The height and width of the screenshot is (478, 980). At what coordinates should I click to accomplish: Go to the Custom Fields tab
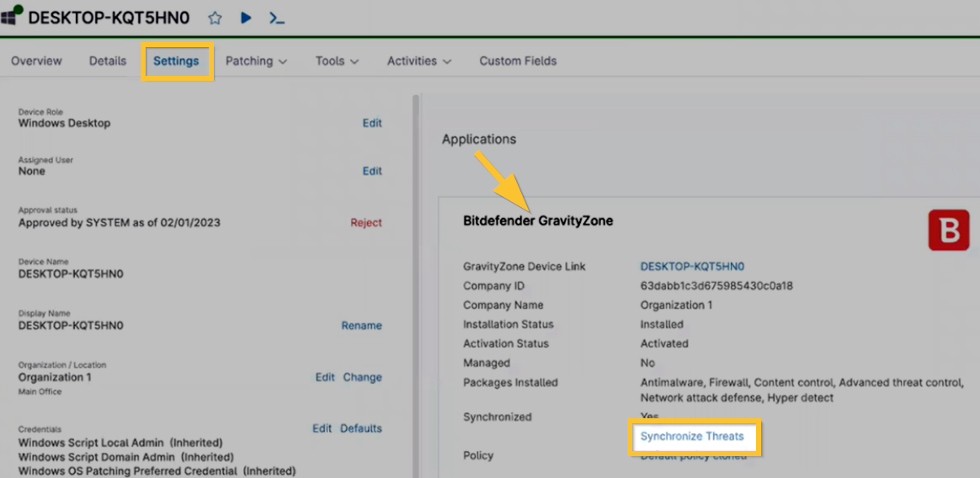point(518,61)
